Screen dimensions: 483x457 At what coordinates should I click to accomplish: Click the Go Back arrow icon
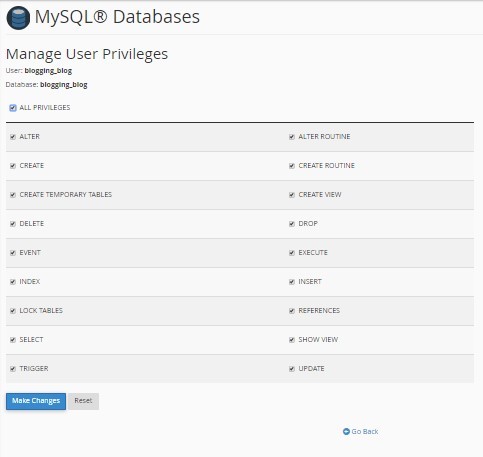coord(346,431)
